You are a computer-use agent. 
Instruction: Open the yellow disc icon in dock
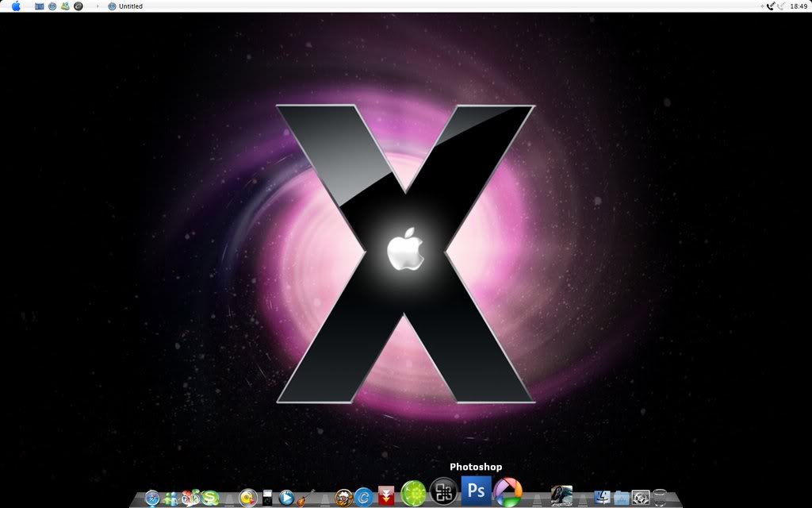click(x=248, y=498)
